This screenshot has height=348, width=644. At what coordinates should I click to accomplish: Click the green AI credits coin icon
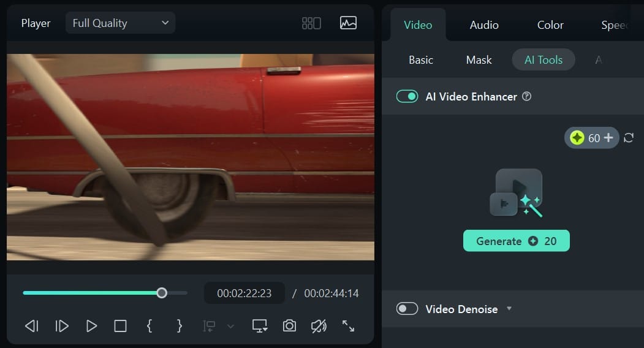pos(577,138)
